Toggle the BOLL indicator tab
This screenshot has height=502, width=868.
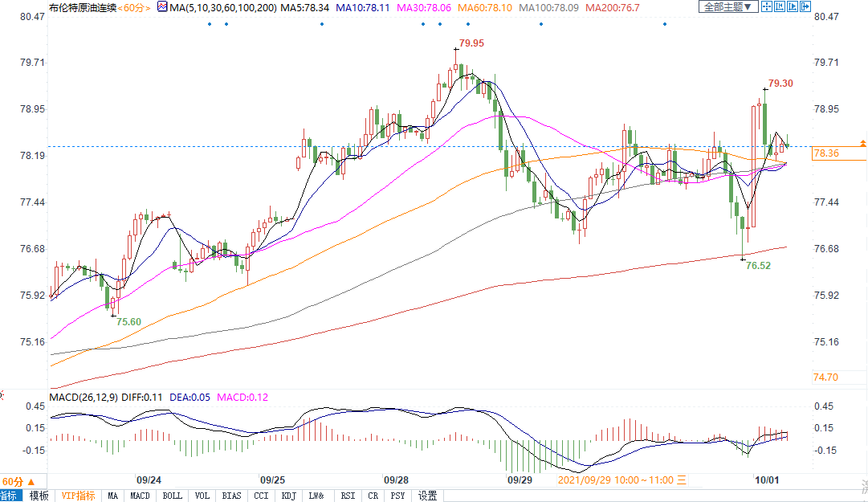coord(172,496)
